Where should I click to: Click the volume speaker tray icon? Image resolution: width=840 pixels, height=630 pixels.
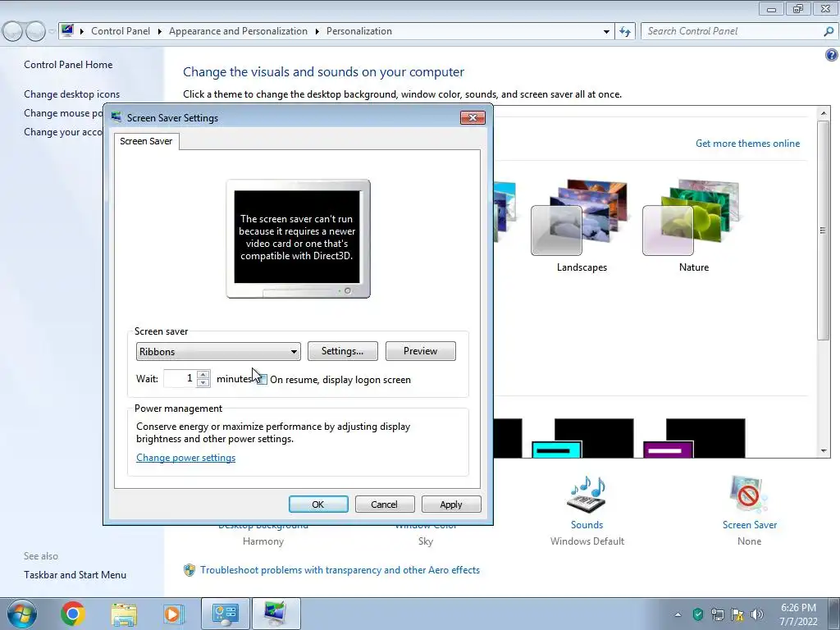(x=757, y=614)
